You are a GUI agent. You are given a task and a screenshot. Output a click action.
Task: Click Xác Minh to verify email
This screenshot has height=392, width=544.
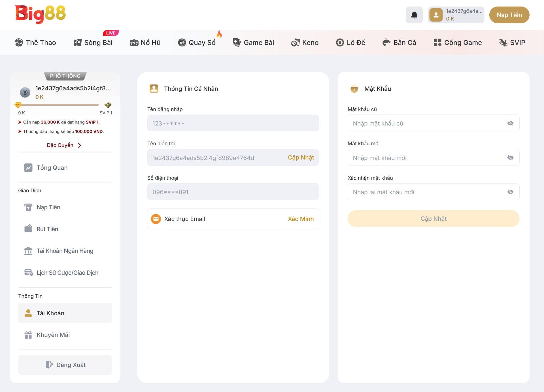(x=300, y=219)
